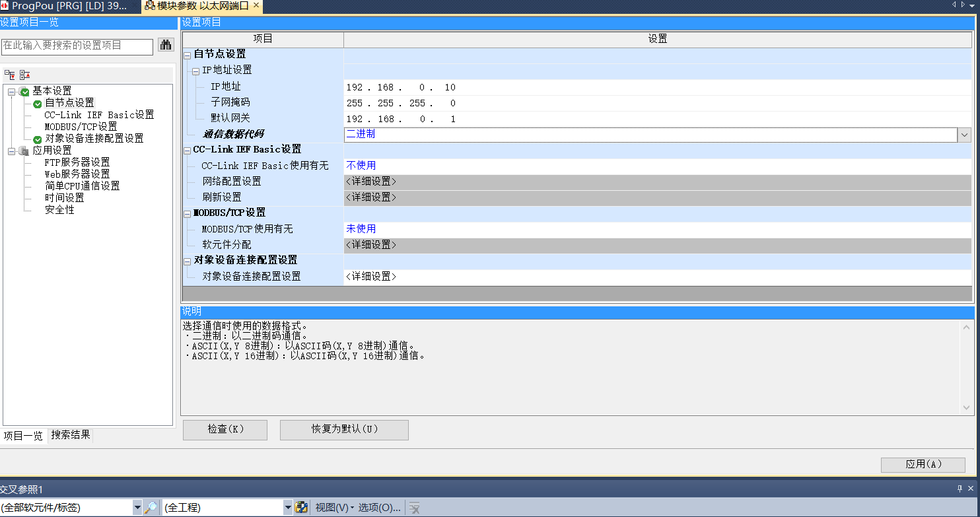Open the 通信数据代码 dropdown arrow
This screenshot has width=980, height=517.
tap(964, 135)
